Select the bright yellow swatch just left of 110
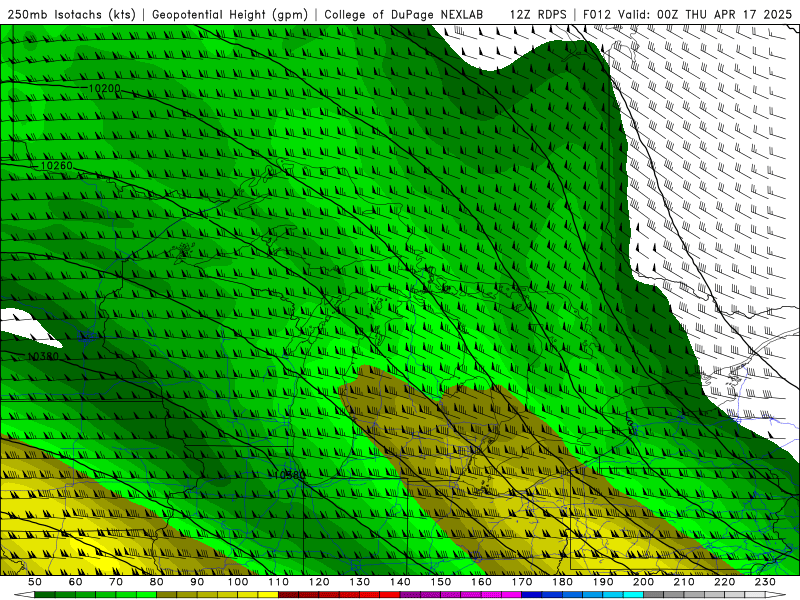This screenshot has width=800, height=600. point(268,595)
